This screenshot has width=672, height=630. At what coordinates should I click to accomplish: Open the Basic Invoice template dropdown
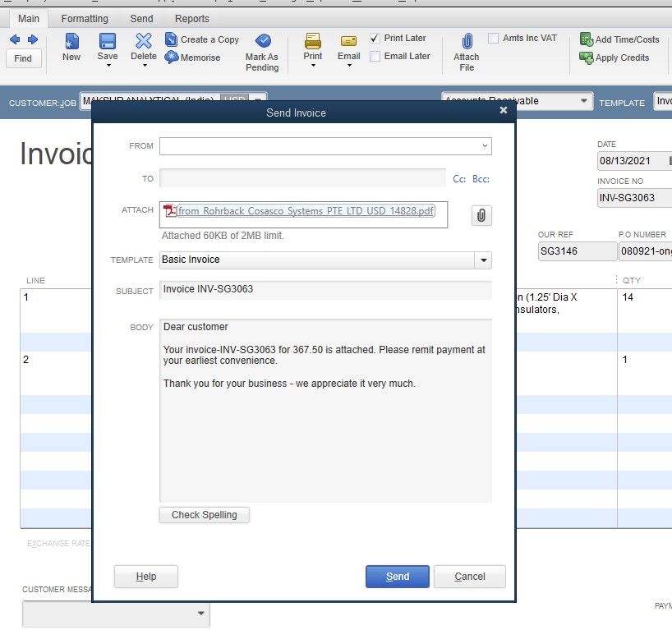click(483, 260)
